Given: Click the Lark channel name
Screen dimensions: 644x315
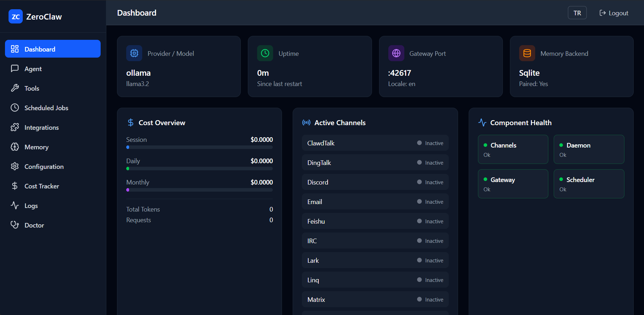Looking at the screenshot, I should click(313, 260).
